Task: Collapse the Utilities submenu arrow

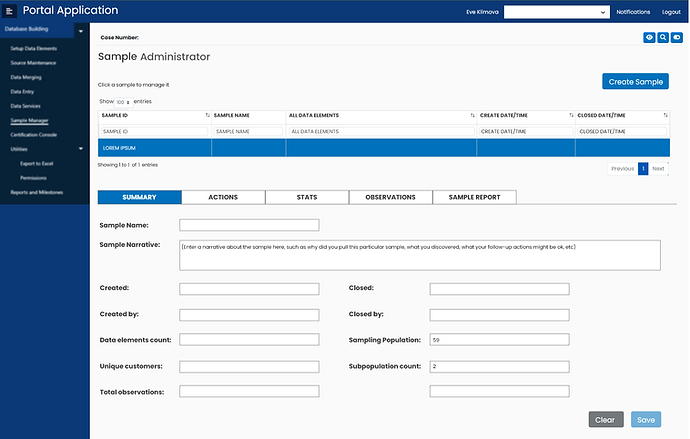Action: [81, 149]
